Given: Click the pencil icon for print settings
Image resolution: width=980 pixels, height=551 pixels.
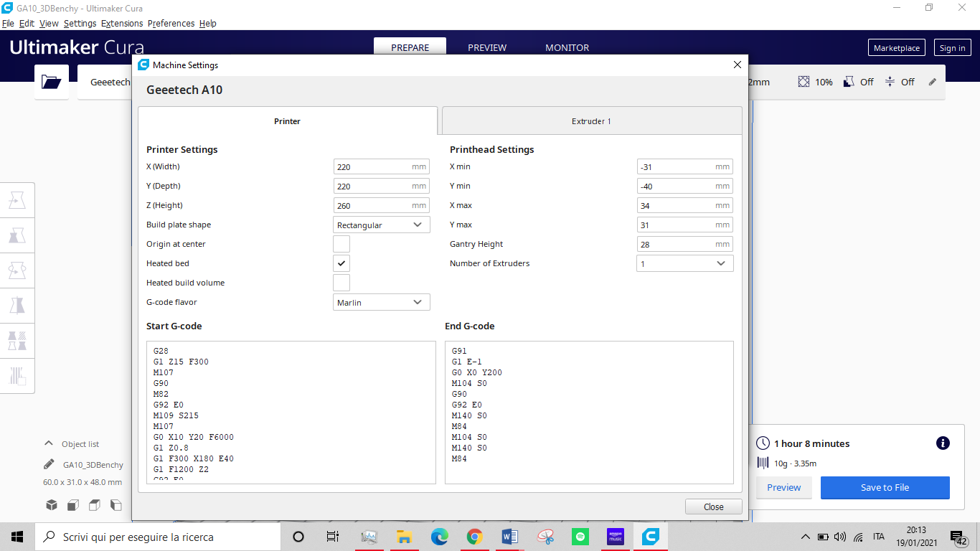Looking at the screenshot, I should 933,82.
